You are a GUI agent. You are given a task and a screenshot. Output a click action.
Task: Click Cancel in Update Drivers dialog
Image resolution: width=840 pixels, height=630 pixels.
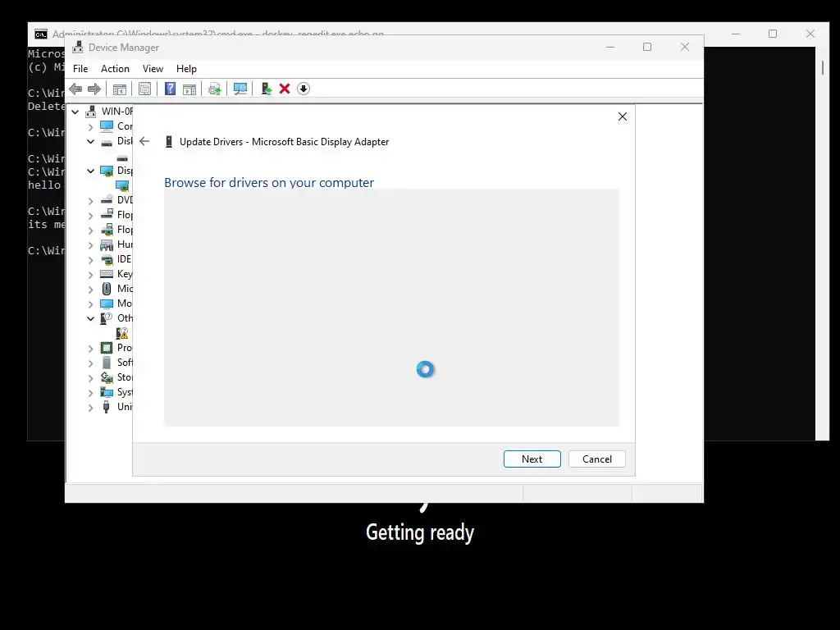point(597,459)
